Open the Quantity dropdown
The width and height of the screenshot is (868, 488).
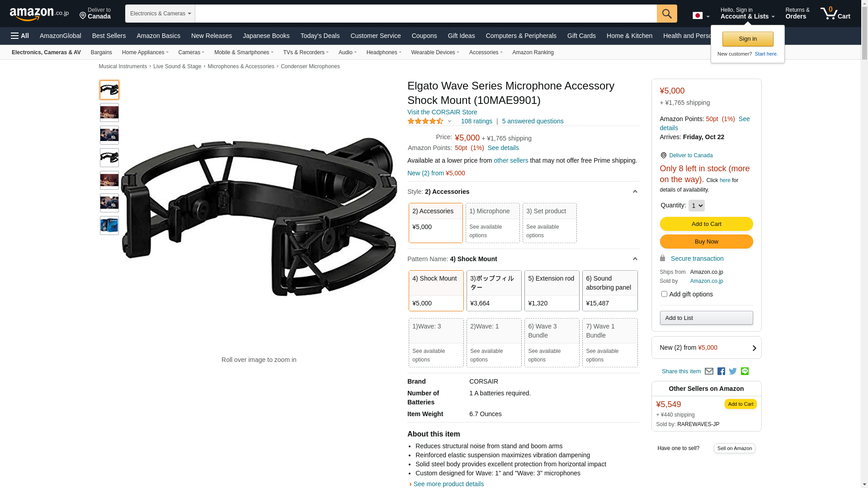point(697,206)
